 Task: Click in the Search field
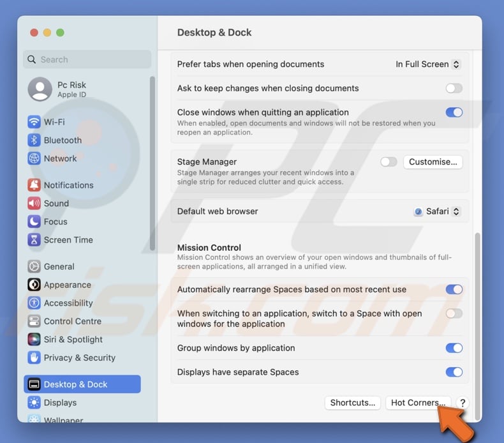[87, 59]
